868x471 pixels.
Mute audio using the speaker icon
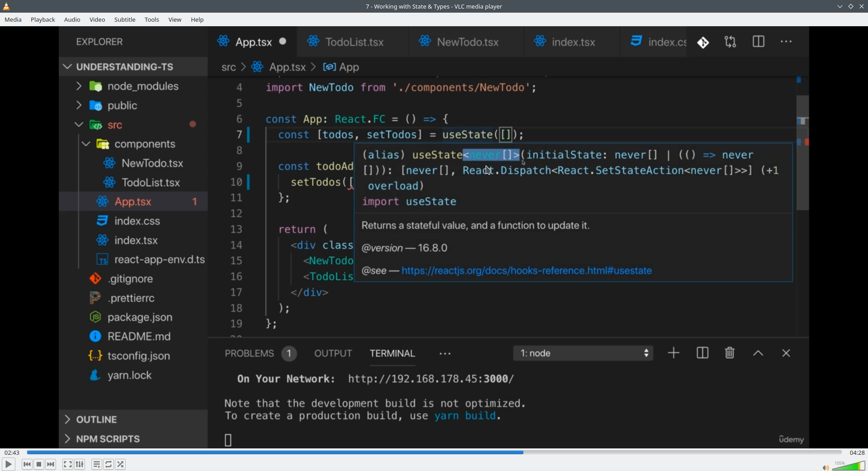coord(825,467)
